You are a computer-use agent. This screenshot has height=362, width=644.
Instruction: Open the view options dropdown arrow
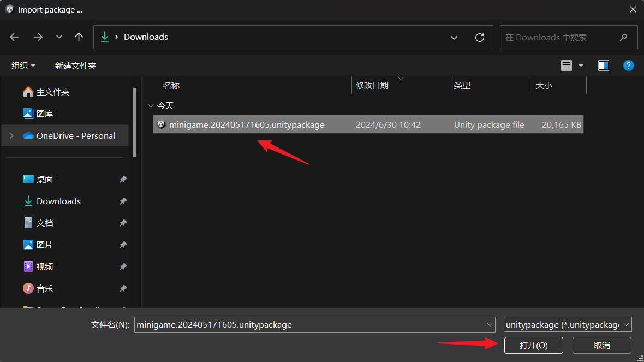click(580, 65)
